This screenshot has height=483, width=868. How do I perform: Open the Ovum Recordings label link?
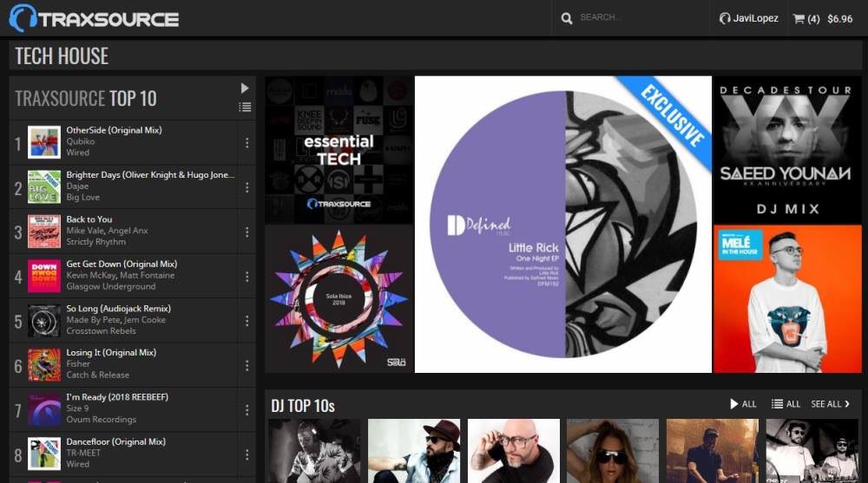pos(102,420)
